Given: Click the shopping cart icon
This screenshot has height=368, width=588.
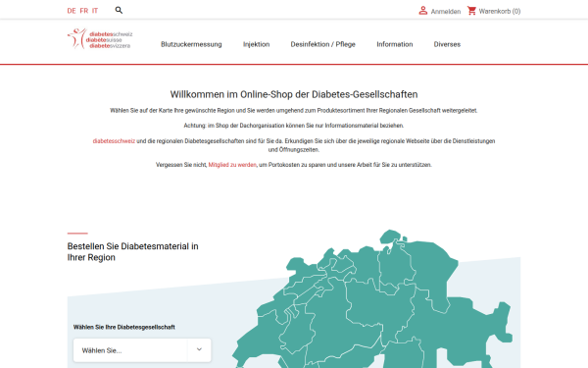Looking at the screenshot, I should (471, 11).
